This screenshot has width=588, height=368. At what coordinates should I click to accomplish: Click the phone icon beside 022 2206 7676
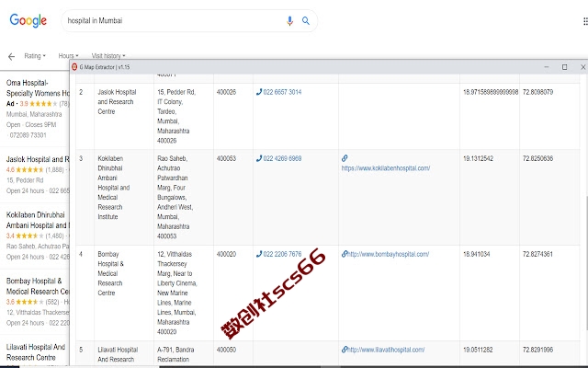259,254
